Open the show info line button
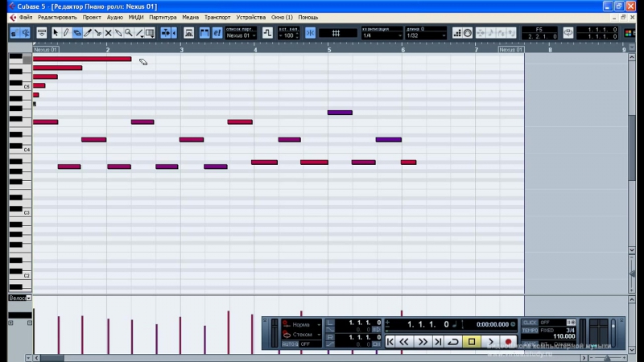Image resolution: width=644 pixels, height=362 pixels. coord(42,33)
